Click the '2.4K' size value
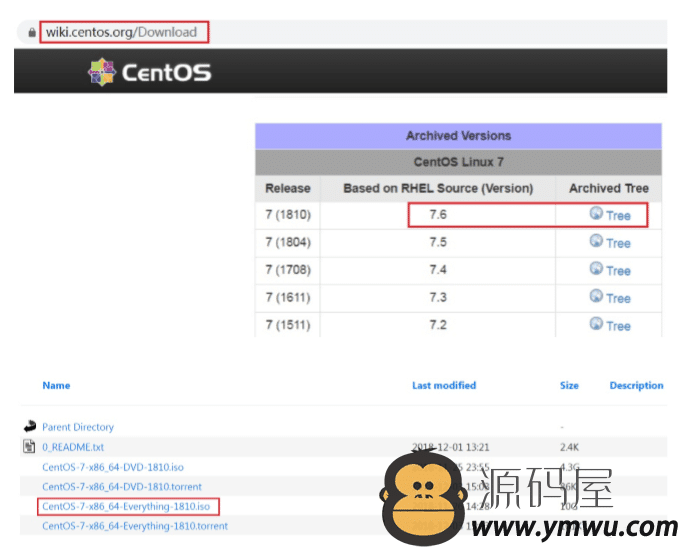This screenshot has width=691, height=547. click(x=569, y=447)
